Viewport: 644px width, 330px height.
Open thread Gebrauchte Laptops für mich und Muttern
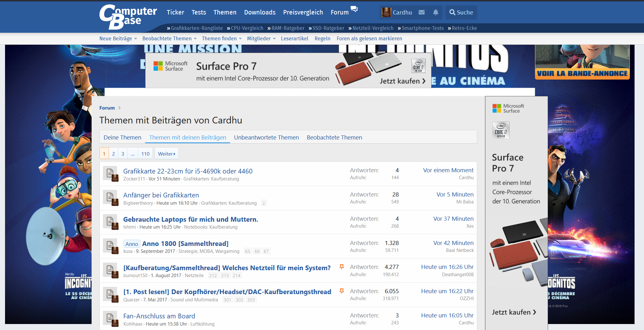[191, 219]
